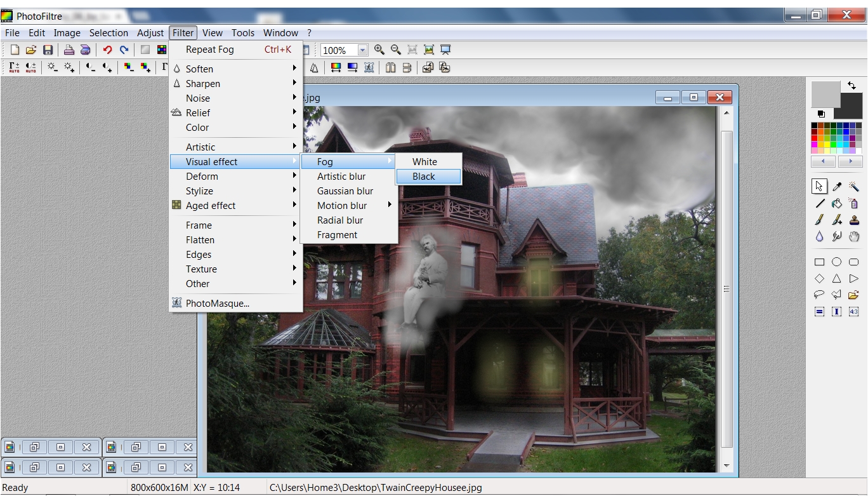The width and height of the screenshot is (868, 503).
Task: Click the New document icon
Action: point(15,50)
